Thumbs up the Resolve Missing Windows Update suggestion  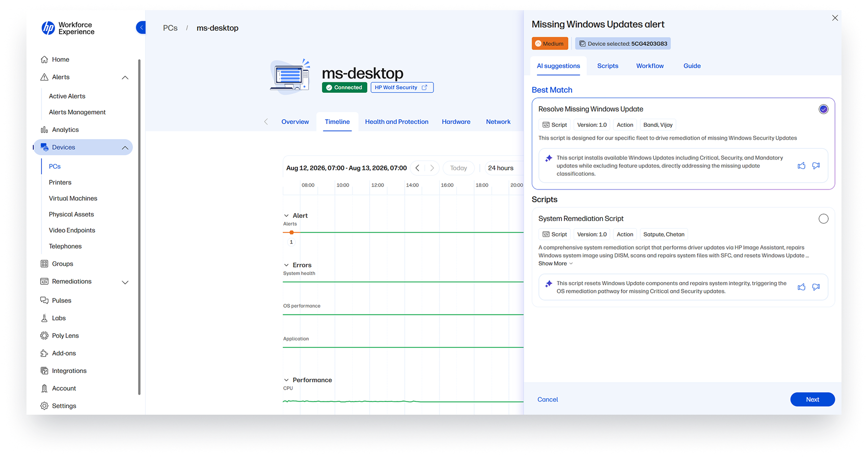(x=801, y=166)
